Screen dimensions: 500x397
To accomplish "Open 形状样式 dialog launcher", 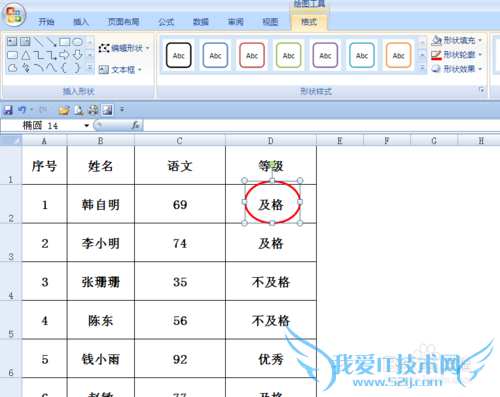I will (481, 90).
